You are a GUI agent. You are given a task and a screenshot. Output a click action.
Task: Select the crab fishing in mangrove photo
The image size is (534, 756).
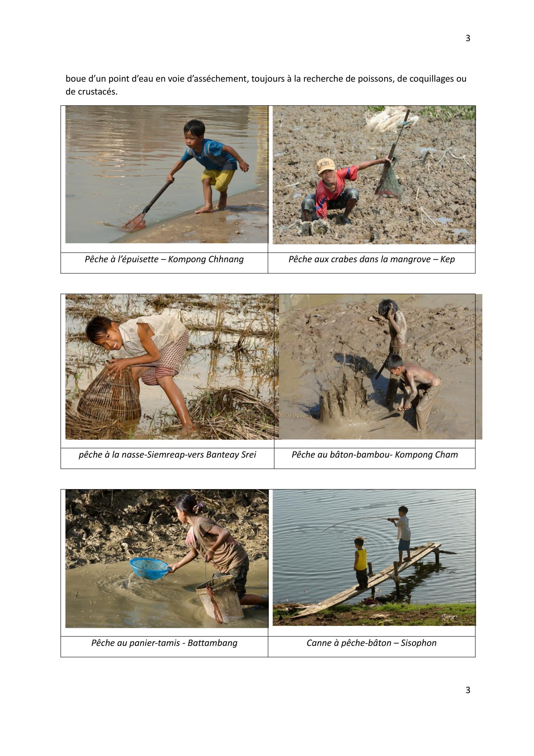pyautogui.click(x=374, y=175)
